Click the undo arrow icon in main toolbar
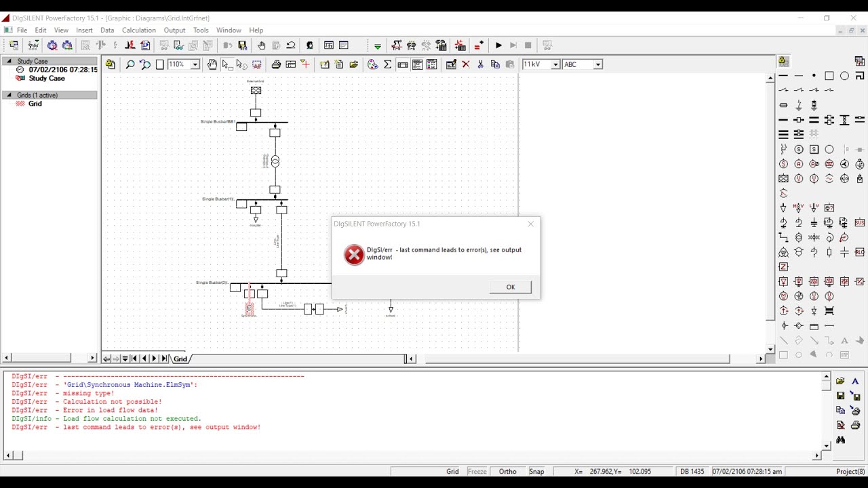Viewport: 868px width, 488px height. point(291,45)
